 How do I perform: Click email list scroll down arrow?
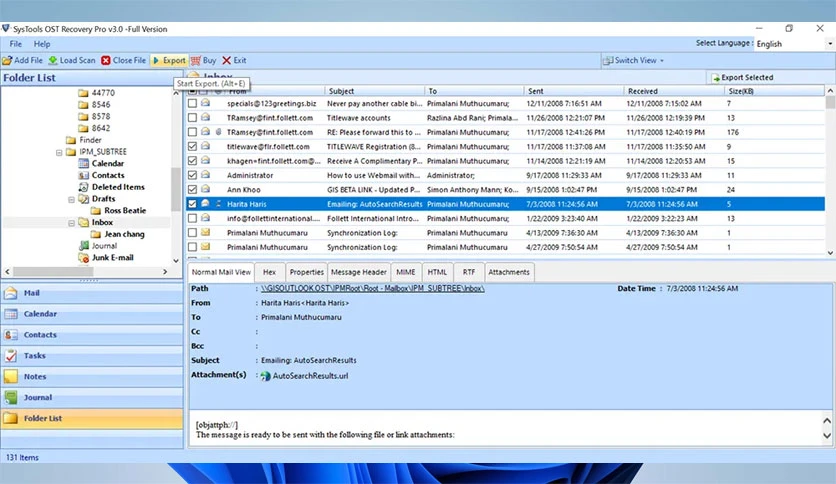830,253
